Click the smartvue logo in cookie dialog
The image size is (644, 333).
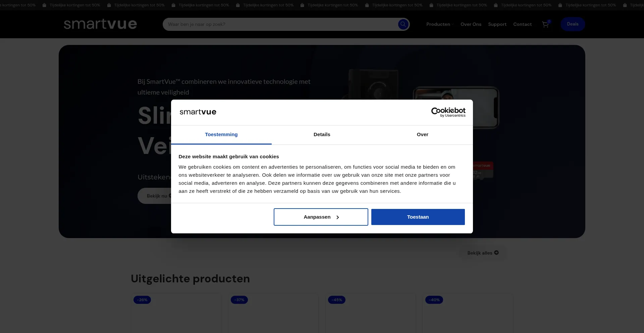[x=198, y=112]
